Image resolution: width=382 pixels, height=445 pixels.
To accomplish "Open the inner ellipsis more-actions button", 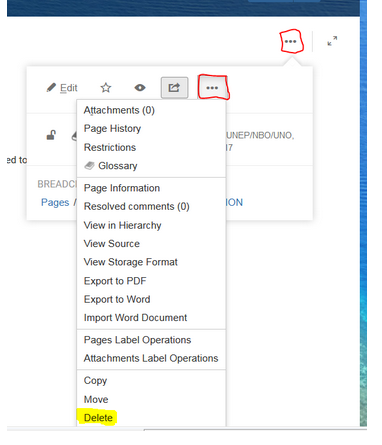I will coord(212,88).
